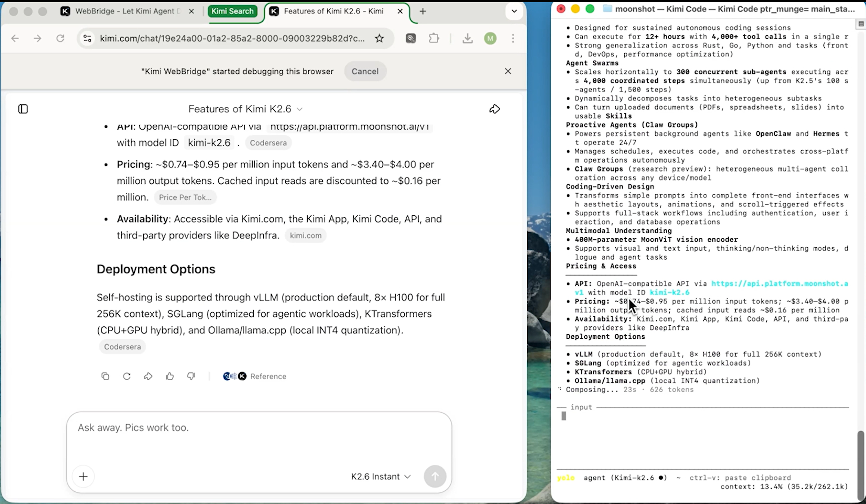Open the browser extensions puzzle menu
This screenshot has width=866, height=504.
pos(434,38)
